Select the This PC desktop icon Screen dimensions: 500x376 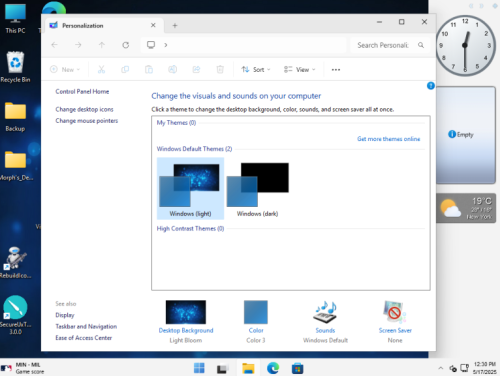coord(15,19)
